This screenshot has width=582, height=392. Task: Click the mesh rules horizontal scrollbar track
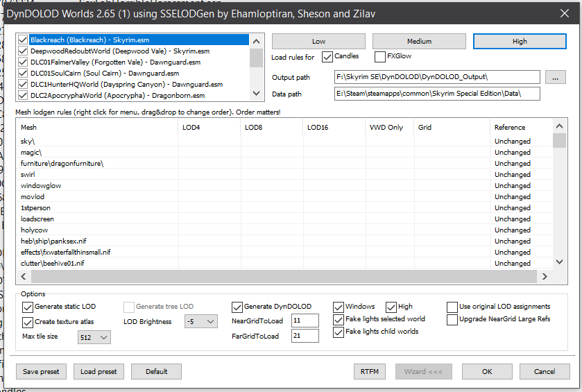click(284, 277)
